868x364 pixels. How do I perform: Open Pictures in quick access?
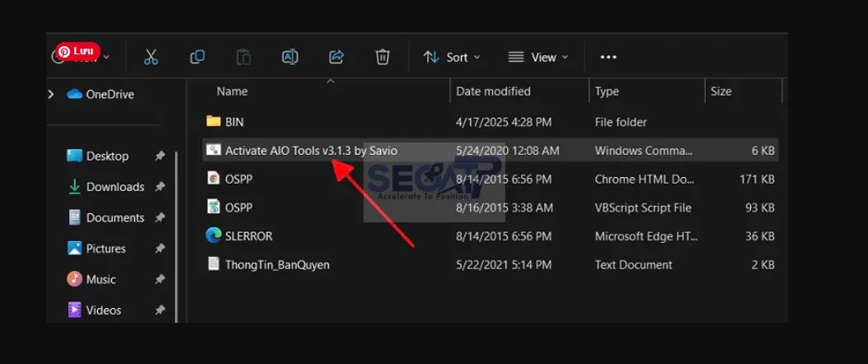[x=96, y=249]
